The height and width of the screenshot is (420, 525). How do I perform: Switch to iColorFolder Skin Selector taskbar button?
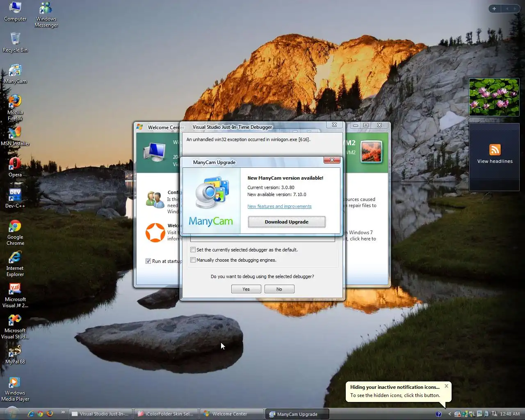pos(166,414)
